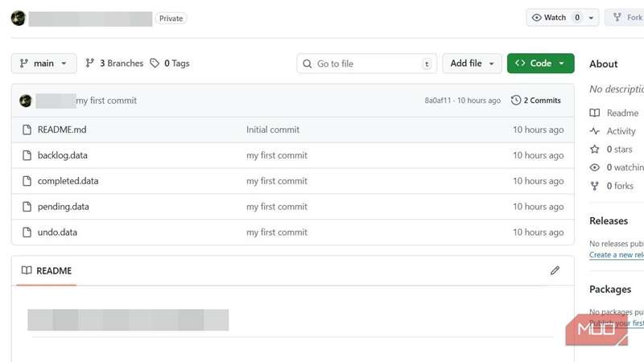Open the commit history clock icon
Screen dimensions: 644x362
[516, 101]
